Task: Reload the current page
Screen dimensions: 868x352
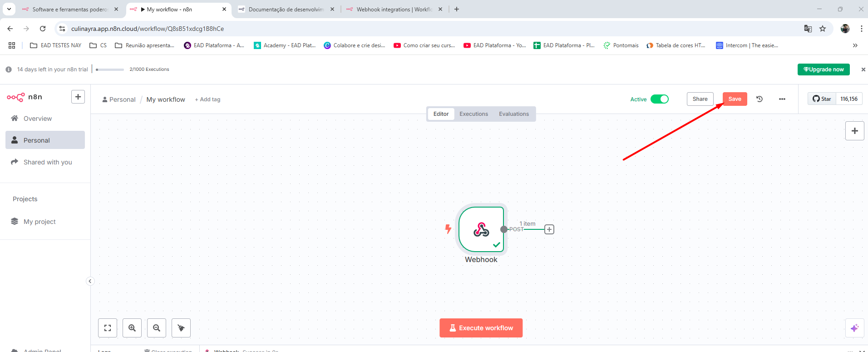Action: click(43, 29)
